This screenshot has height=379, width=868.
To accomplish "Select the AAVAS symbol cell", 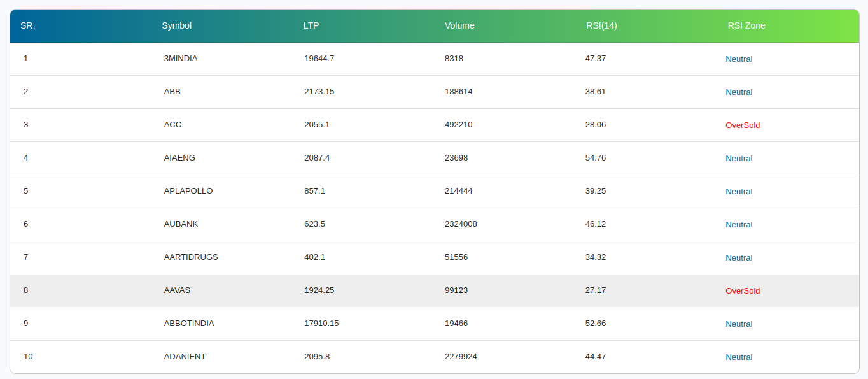I will click(x=177, y=290).
